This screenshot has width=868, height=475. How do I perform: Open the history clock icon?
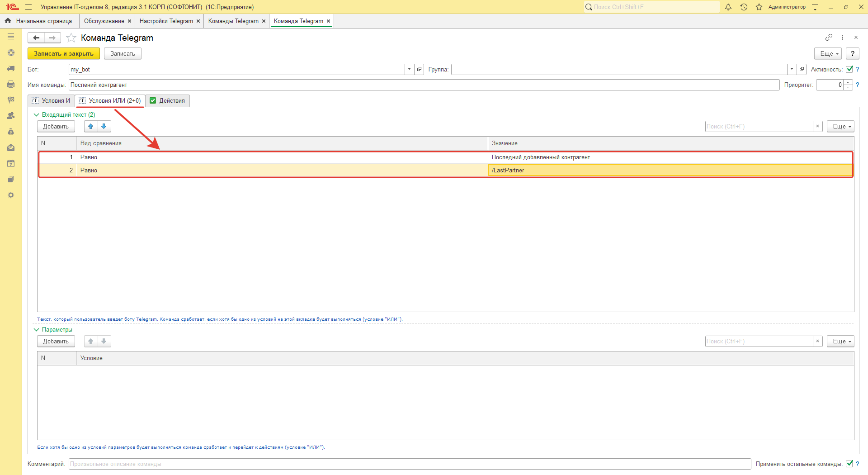tap(744, 7)
